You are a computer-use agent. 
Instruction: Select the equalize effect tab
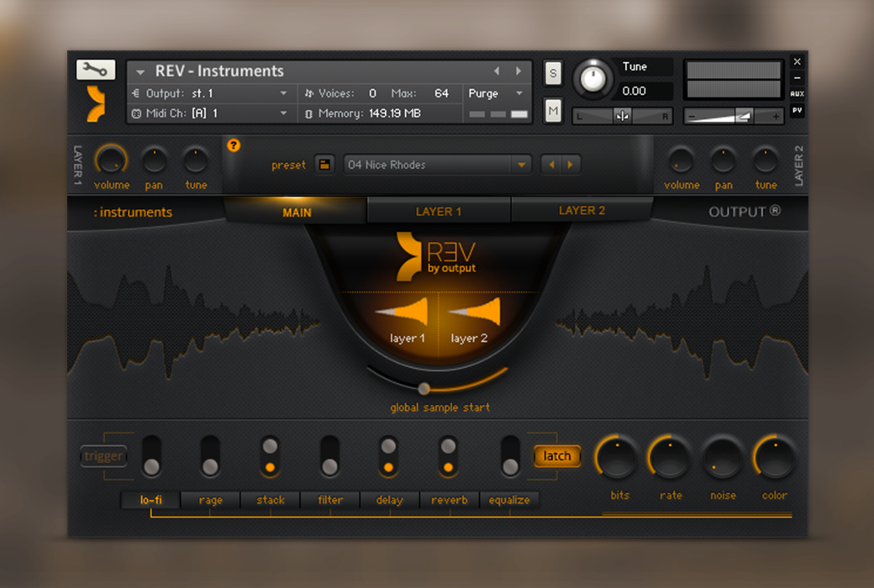tap(509, 500)
